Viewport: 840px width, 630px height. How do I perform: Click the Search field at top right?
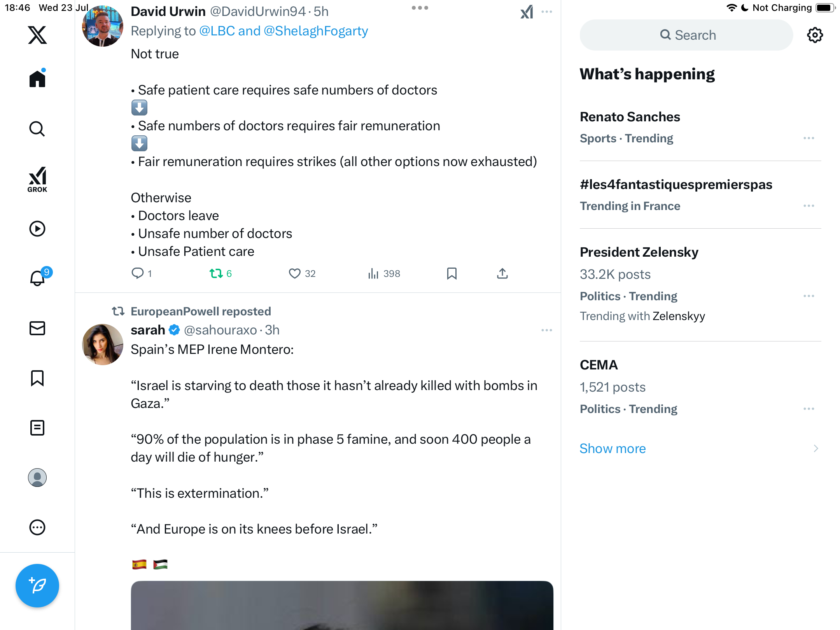coord(686,35)
